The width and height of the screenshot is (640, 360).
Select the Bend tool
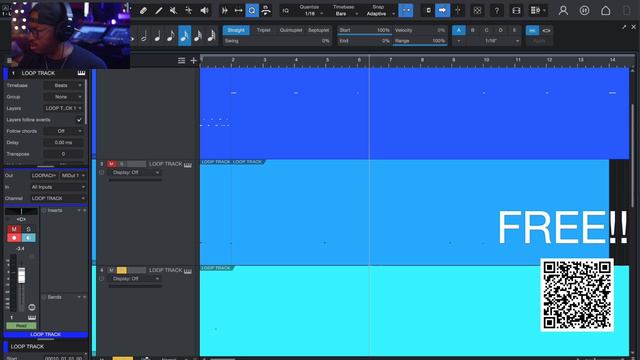point(189,11)
